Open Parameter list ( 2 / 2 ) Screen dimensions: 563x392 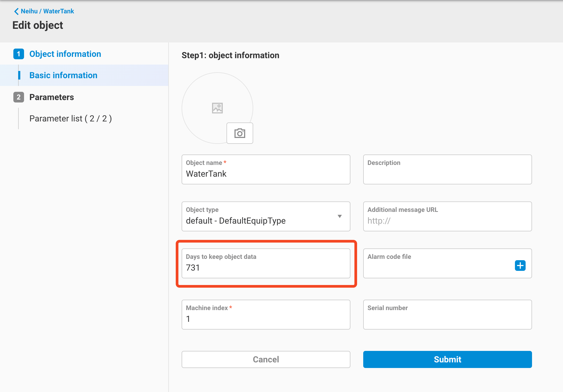(71, 118)
